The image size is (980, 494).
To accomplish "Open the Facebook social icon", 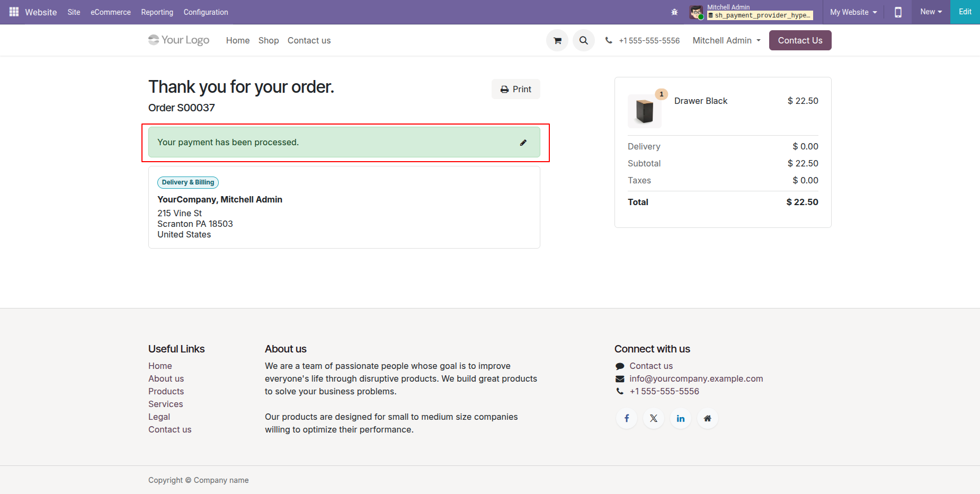I will pos(627,419).
